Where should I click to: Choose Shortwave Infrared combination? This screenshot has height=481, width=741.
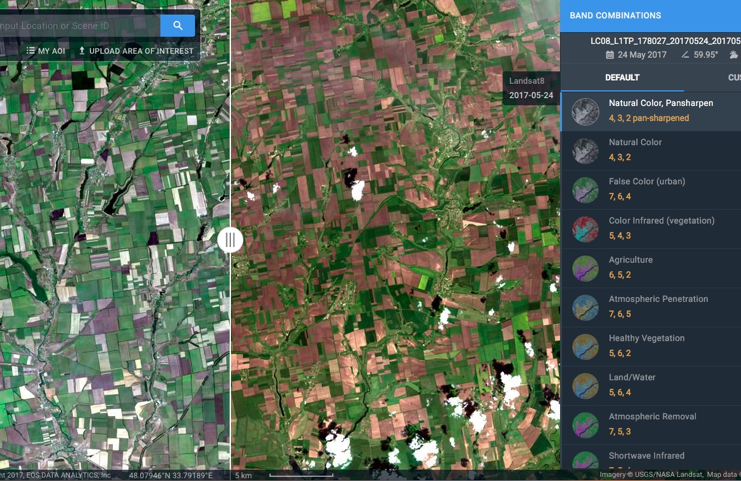click(651, 457)
